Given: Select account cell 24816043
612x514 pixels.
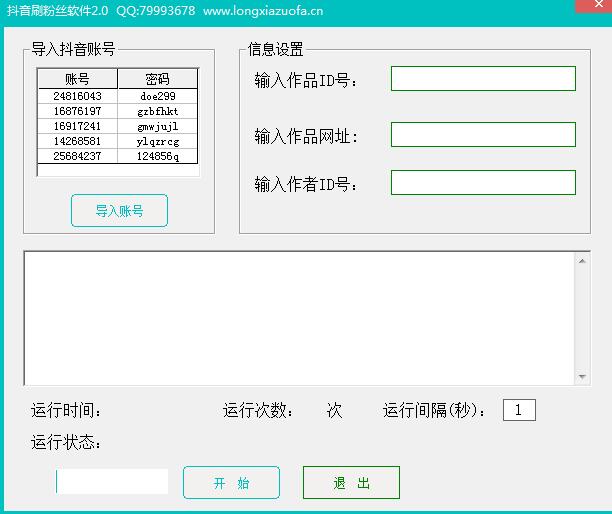Looking at the screenshot, I should pos(77,96).
